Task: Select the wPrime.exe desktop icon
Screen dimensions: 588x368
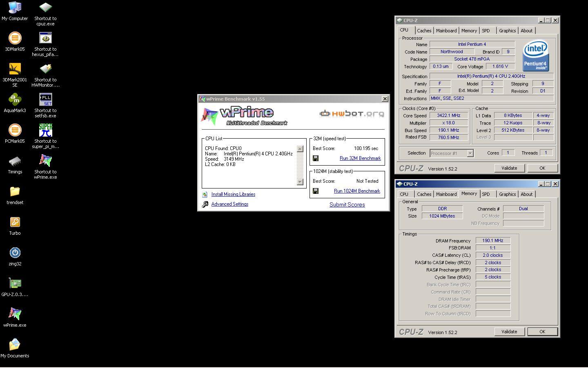Action: pyautogui.click(x=15, y=317)
